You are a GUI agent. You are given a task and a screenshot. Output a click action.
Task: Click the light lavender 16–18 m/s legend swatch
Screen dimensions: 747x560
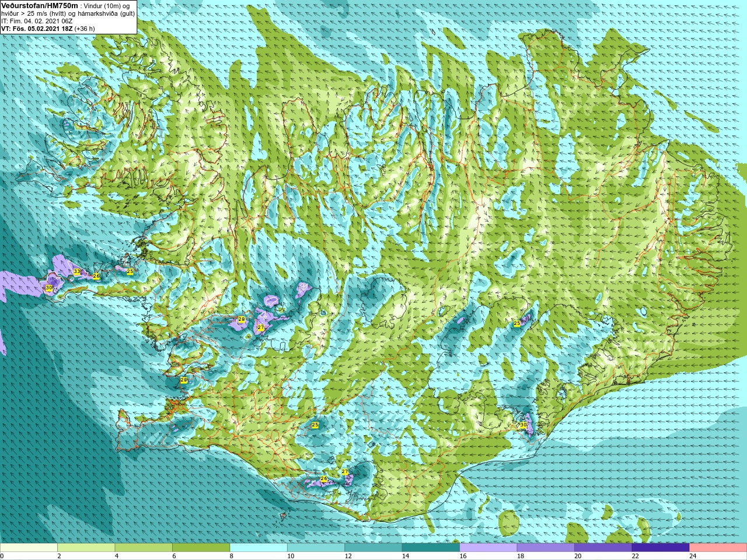(x=488, y=548)
